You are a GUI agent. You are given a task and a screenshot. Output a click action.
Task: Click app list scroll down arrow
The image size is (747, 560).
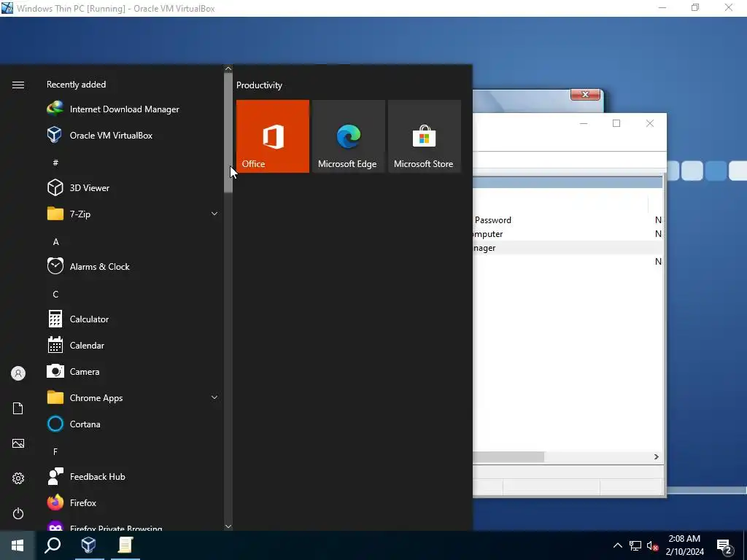(228, 526)
